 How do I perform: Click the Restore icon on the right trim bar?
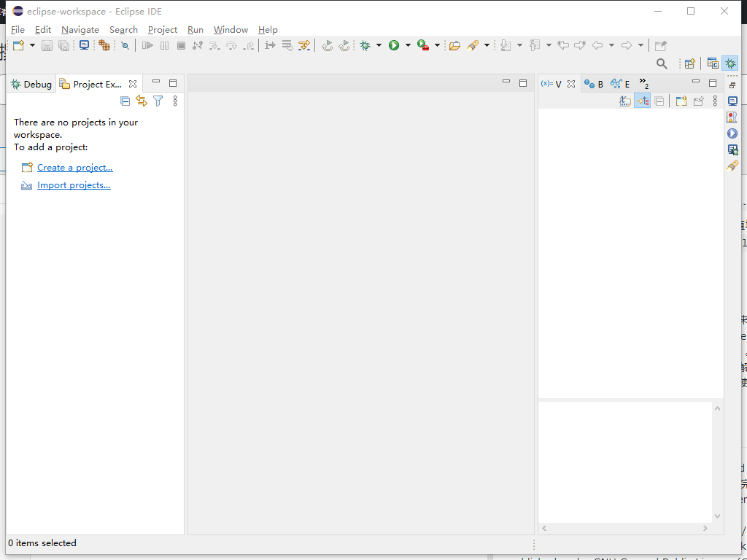point(732,85)
